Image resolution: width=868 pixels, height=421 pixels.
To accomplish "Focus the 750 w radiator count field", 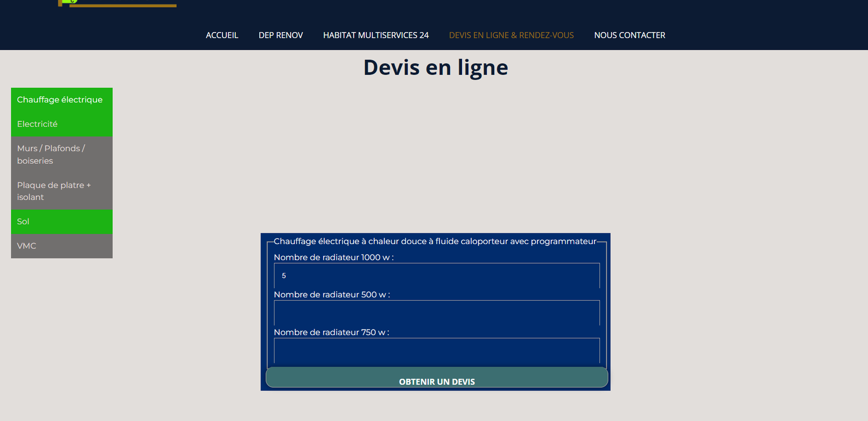I will tap(437, 350).
